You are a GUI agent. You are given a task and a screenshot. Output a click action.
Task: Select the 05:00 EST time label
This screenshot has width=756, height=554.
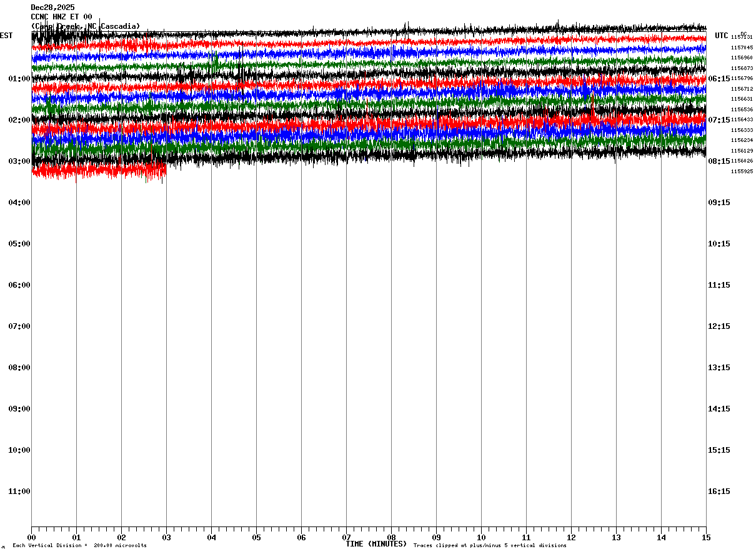[x=19, y=244]
